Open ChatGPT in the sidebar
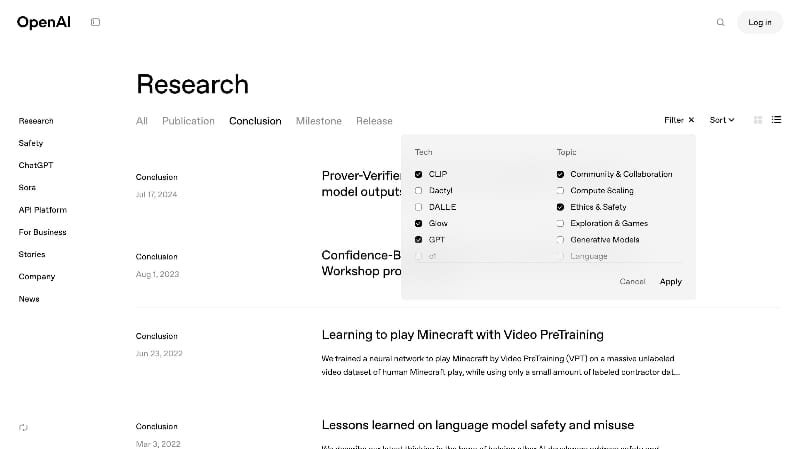 click(36, 165)
